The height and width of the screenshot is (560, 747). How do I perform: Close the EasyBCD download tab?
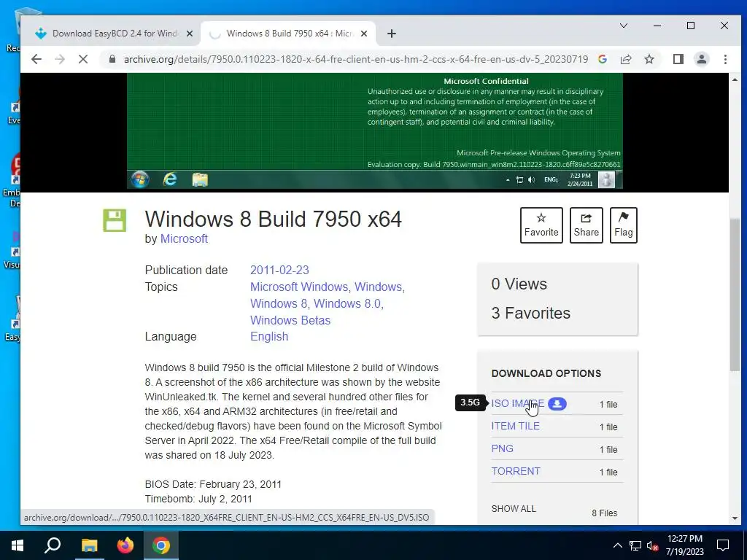189,34
